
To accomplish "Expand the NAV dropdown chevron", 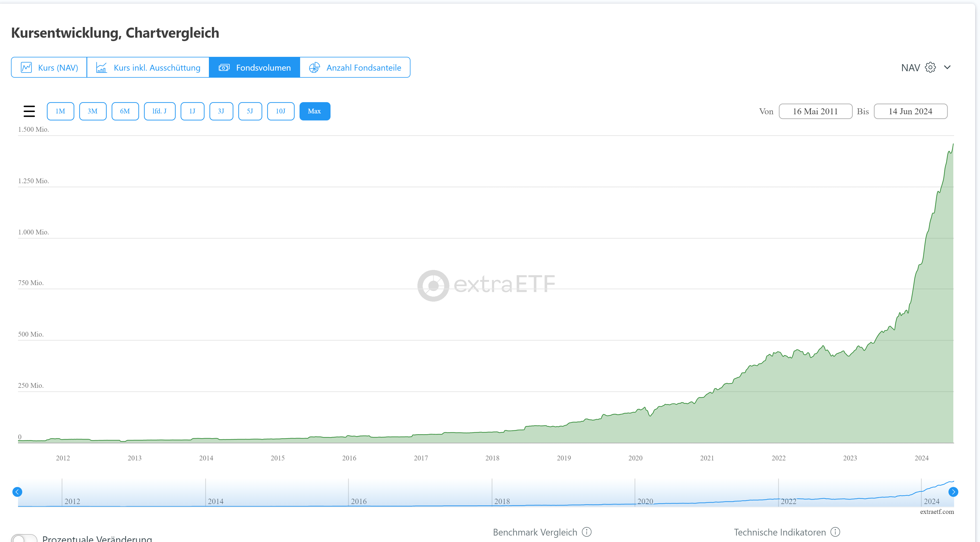I will coord(947,67).
